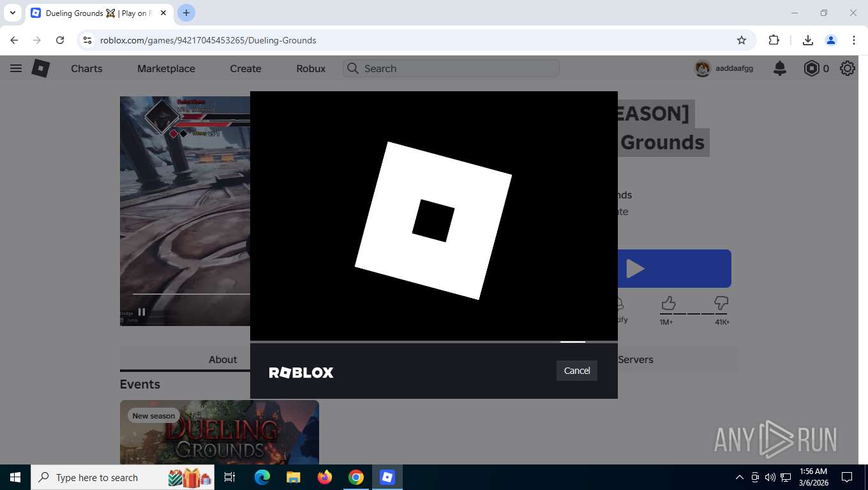The image size is (868, 490).
Task: Open the Robux page
Action: (x=311, y=68)
